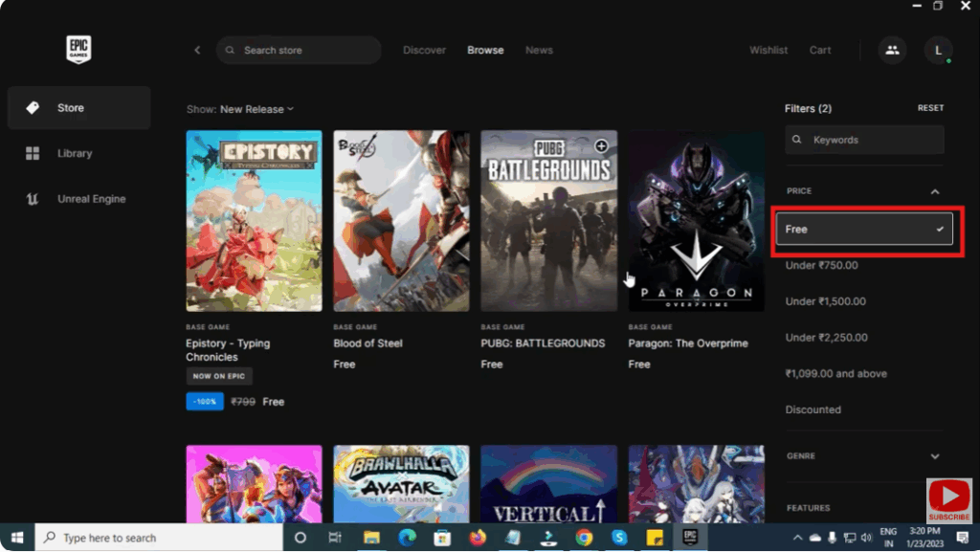Viewport: 980px width, 552px height.
Task: Uncheck the Free price filter
Action: tap(864, 229)
